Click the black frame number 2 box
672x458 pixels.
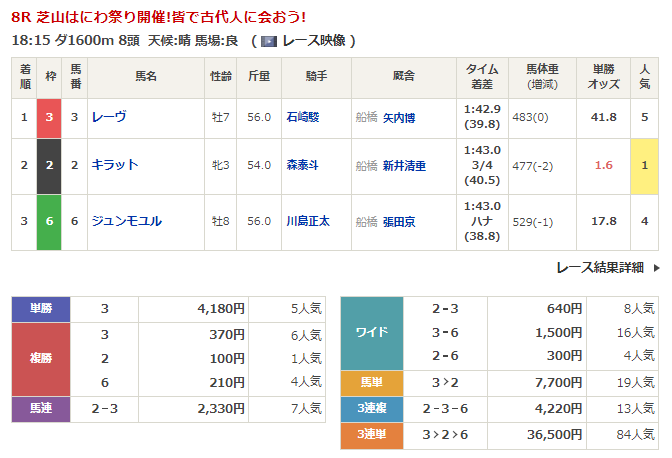(x=49, y=165)
